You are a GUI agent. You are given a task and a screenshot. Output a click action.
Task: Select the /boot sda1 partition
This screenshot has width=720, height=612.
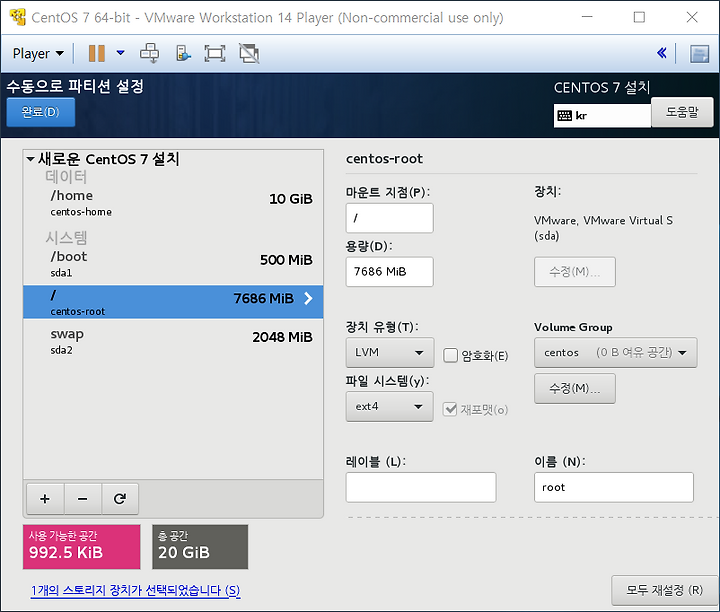click(x=173, y=264)
